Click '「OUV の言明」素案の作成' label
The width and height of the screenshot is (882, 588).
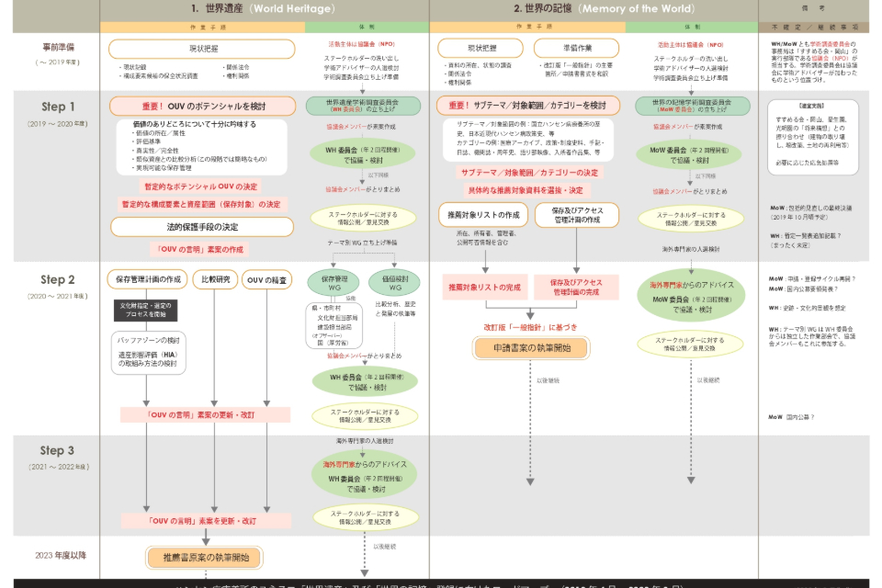tap(199, 249)
